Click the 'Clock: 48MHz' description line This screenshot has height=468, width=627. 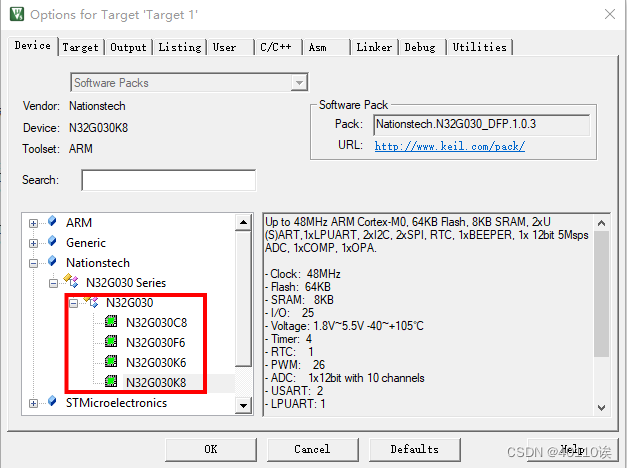click(303, 274)
